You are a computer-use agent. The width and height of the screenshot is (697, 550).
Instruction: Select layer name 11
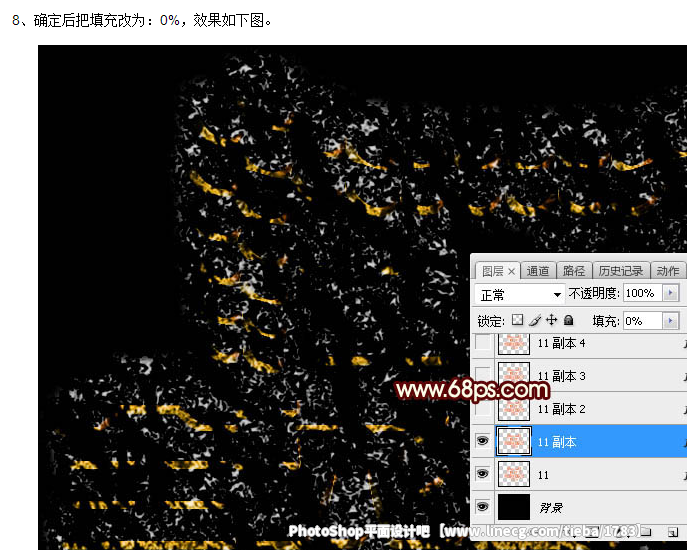coord(543,475)
